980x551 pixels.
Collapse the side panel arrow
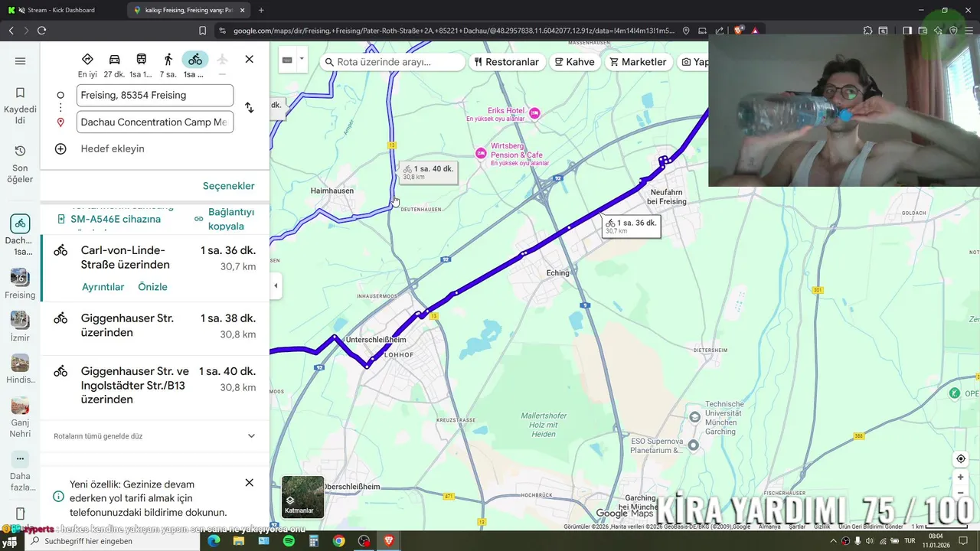pyautogui.click(x=276, y=286)
